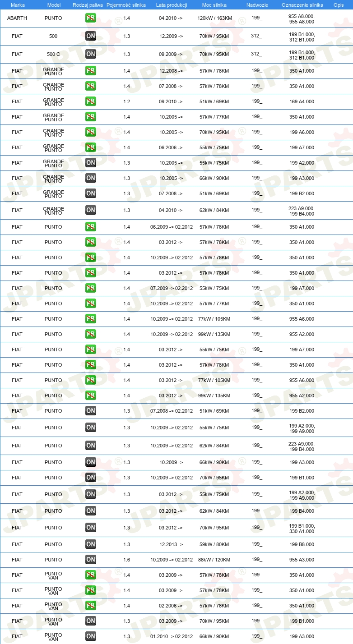353x644 pixels.
Task: Click the 1.6 engine capacity cell
Action: [x=126, y=560]
